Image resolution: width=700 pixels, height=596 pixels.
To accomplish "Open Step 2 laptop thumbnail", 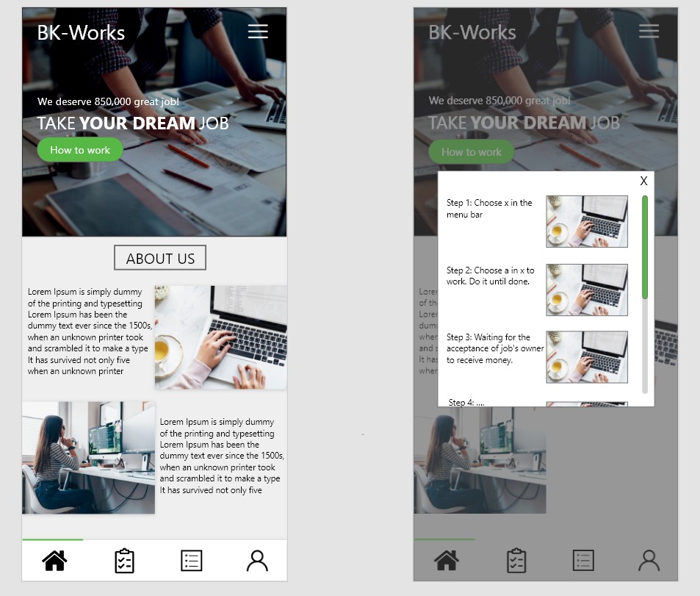I will [587, 290].
